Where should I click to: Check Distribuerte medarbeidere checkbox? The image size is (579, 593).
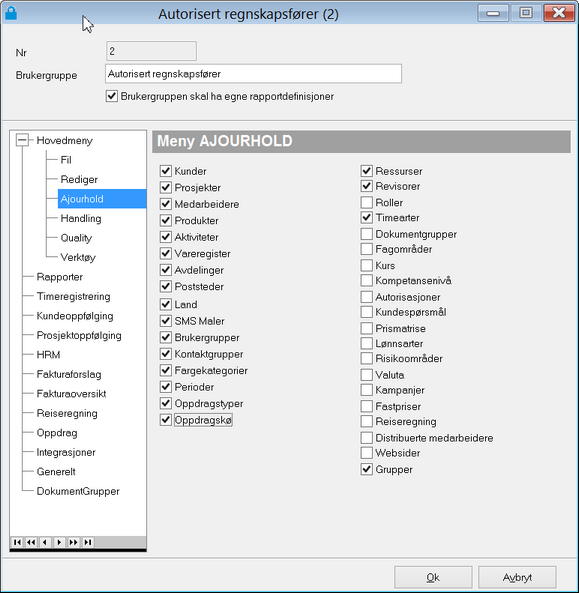366,438
